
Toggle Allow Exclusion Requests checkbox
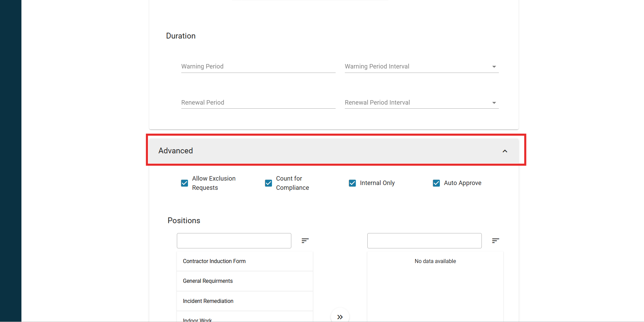pyautogui.click(x=184, y=183)
